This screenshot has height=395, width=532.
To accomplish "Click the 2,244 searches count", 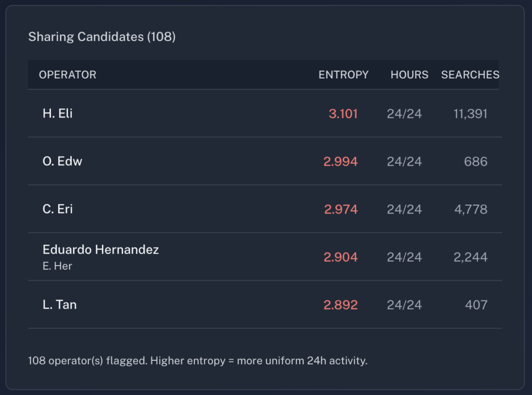I will 470,257.
